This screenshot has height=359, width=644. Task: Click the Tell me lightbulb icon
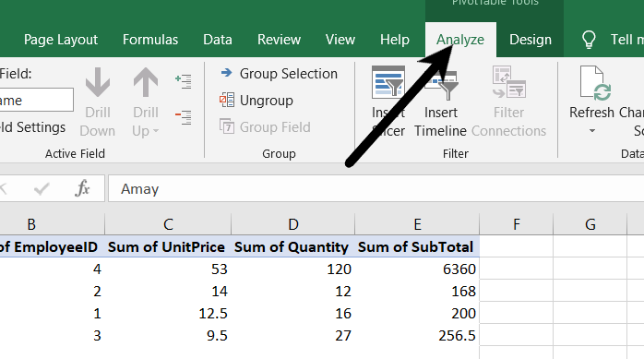click(589, 40)
